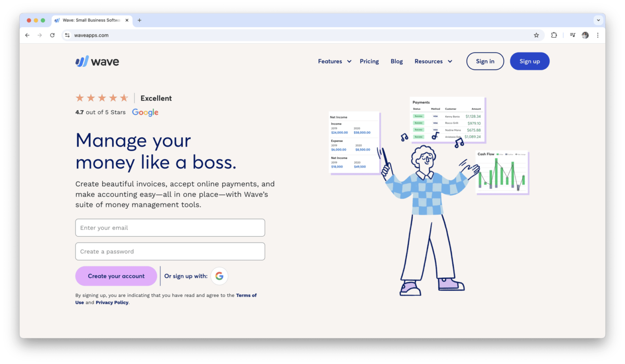Image resolution: width=625 pixels, height=364 pixels.
Task: Click the Enter your email field
Action: [x=170, y=228]
